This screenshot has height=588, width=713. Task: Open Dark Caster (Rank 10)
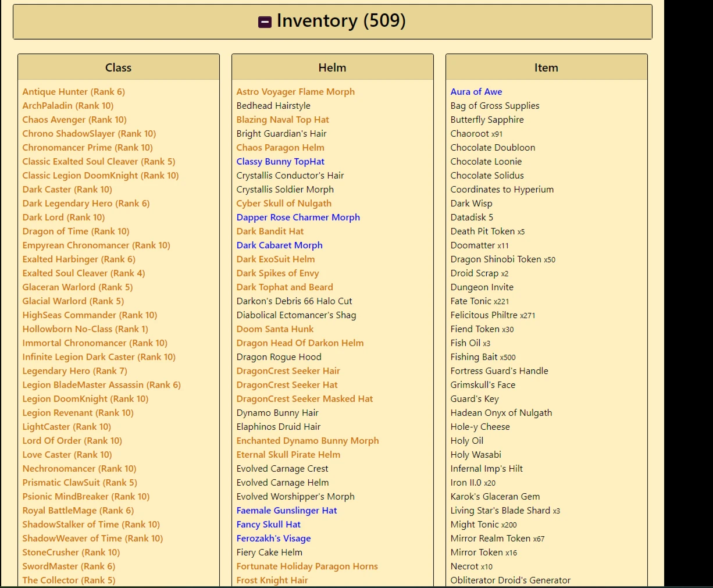click(x=67, y=190)
